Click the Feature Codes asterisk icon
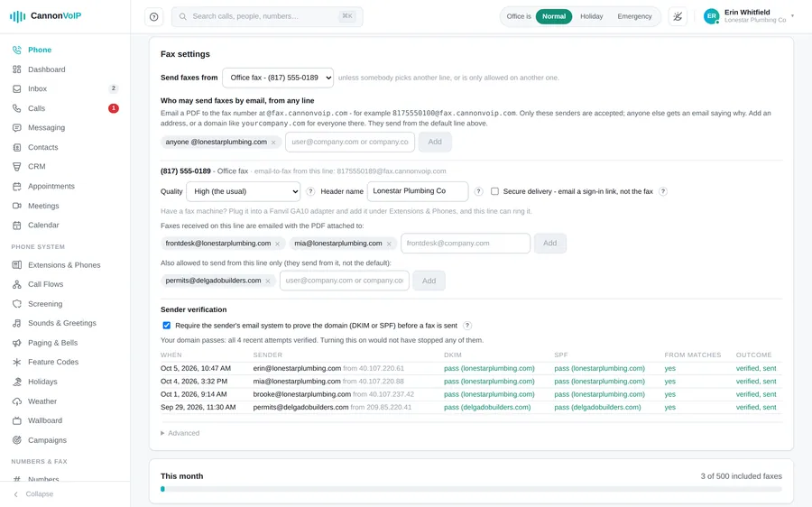 click(x=17, y=362)
